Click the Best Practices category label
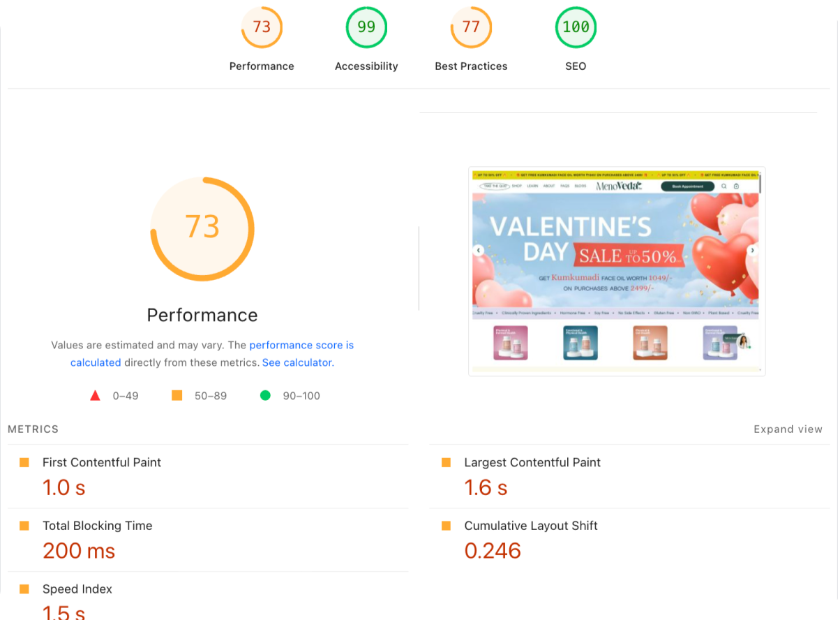Screen dimensions: 840x620 (471, 66)
